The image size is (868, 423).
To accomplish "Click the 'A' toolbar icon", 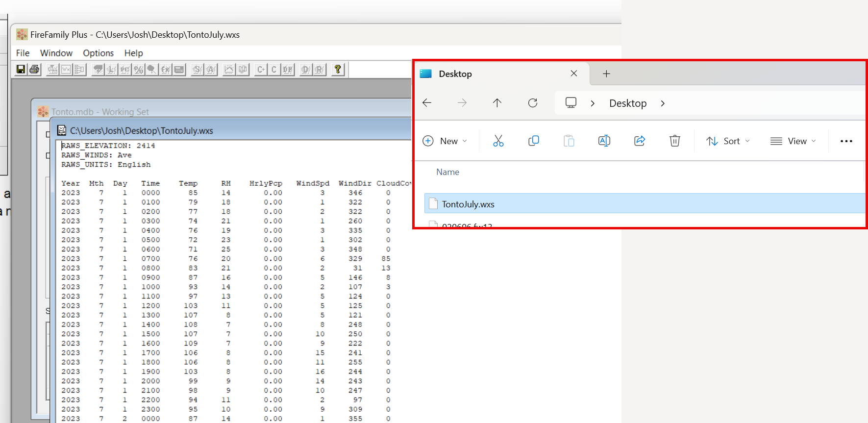I will point(211,69).
